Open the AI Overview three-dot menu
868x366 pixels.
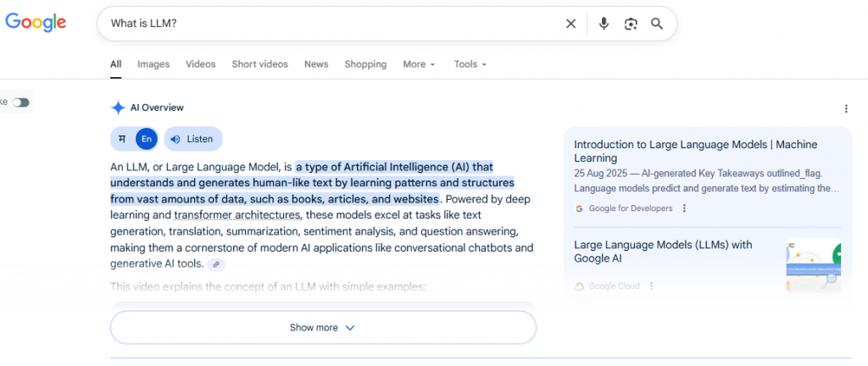tap(845, 108)
